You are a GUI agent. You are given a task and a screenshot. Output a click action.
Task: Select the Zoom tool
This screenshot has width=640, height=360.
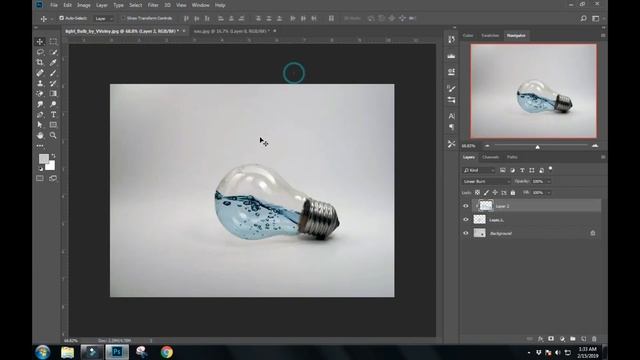pos(53,135)
